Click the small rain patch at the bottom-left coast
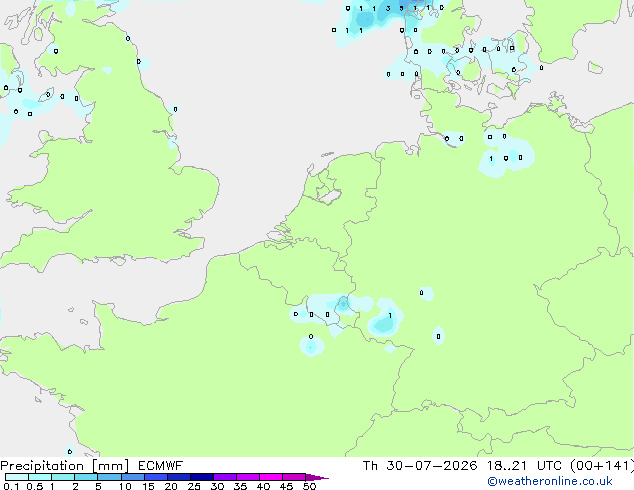634x490 pixels. click(x=70, y=451)
